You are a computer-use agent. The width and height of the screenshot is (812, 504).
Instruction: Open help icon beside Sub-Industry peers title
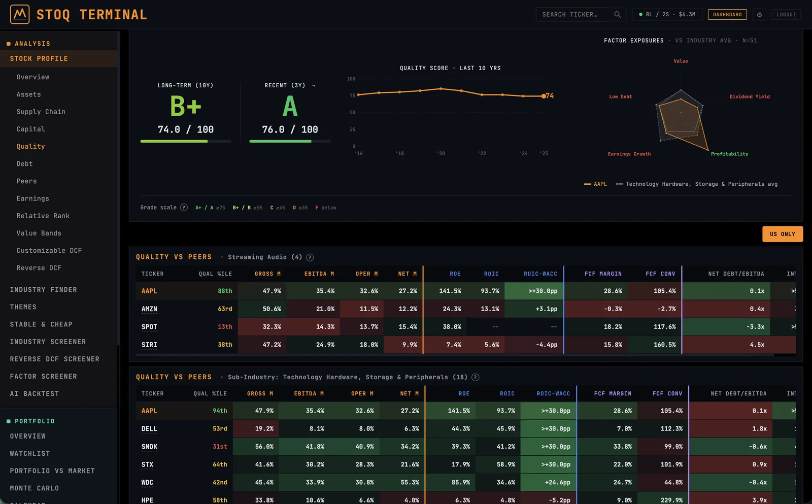(x=476, y=377)
